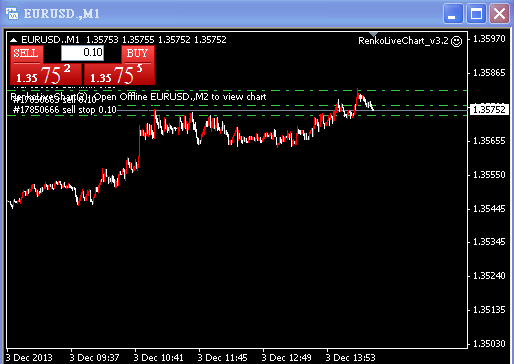Image resolution: width=514 pixels, height=364 pixels.
Task: Minimize the EURUSD.,M1 chart window
Action: click(x=453, y=14)
